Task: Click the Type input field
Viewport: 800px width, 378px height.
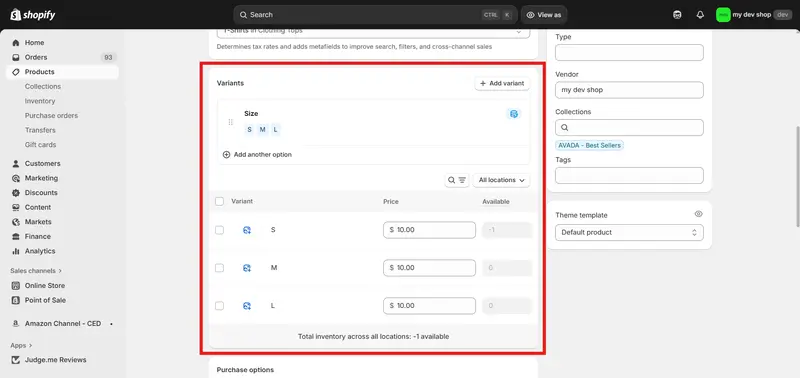Action: pos(629,53)
